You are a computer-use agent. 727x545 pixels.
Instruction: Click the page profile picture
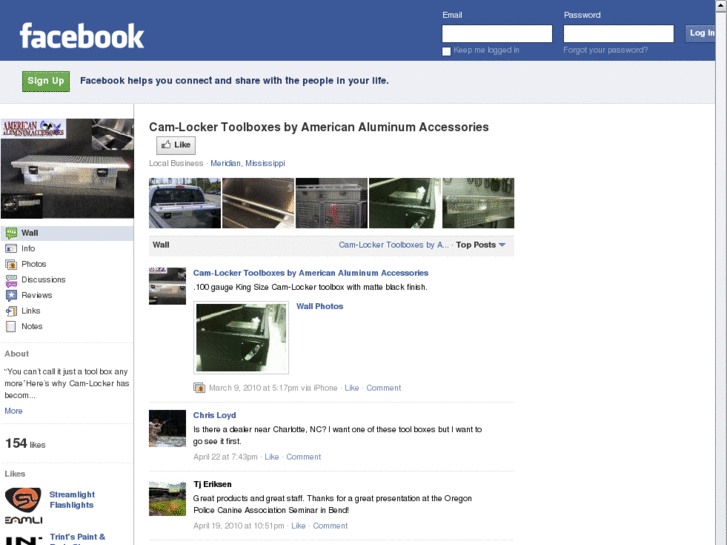point(67,168)
